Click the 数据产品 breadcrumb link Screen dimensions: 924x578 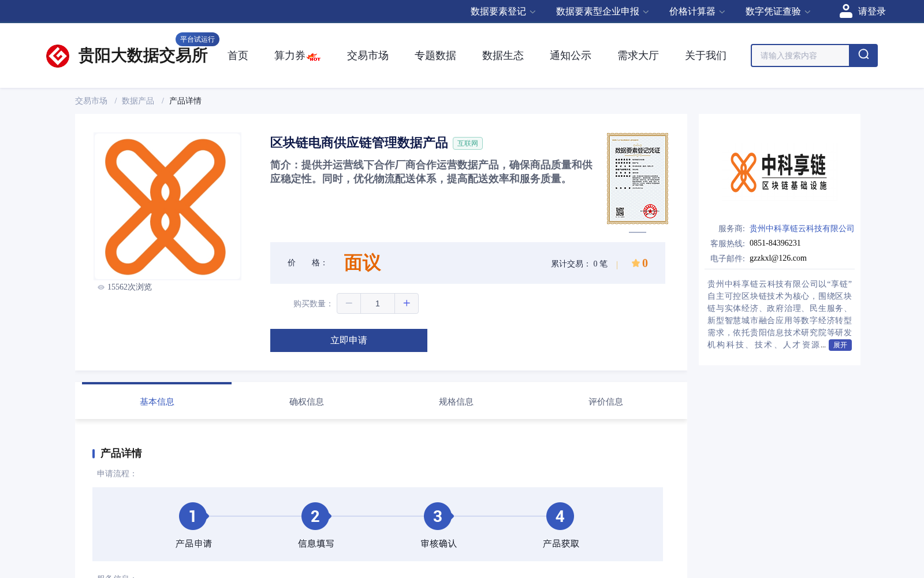(x=138, y=101)
